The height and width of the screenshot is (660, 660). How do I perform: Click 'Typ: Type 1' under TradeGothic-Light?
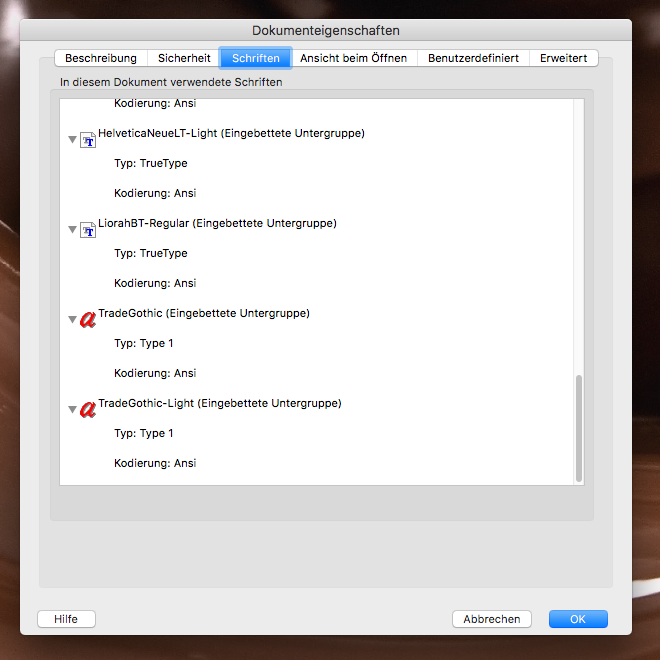(x=144, y=434)
